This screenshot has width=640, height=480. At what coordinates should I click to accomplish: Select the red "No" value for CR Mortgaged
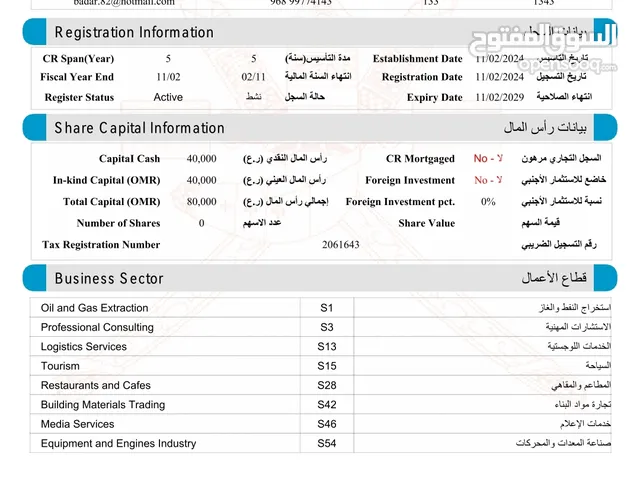(488, 158)
